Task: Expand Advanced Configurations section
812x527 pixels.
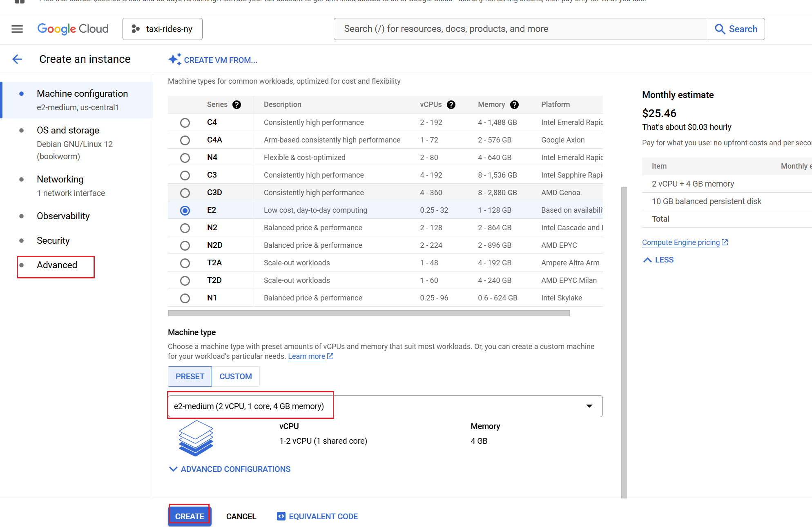Action: 230,469
